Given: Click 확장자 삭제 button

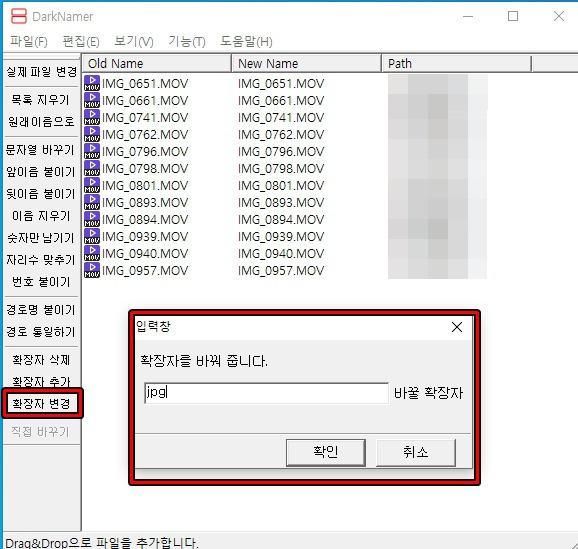Looking at the screenshot, I should (x=41, y=359).
